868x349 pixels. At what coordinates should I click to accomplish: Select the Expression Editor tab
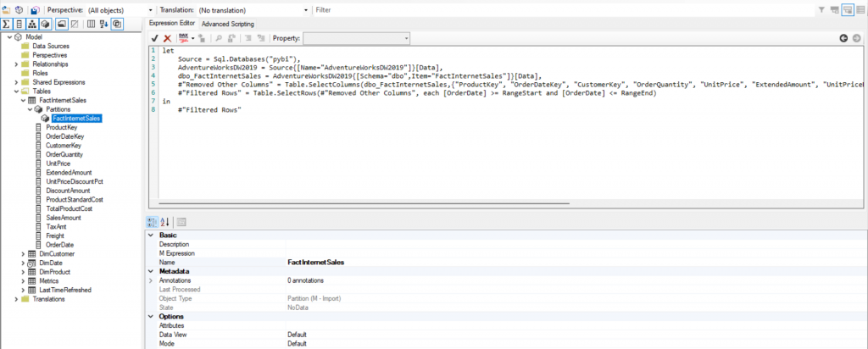coord(172,24)
